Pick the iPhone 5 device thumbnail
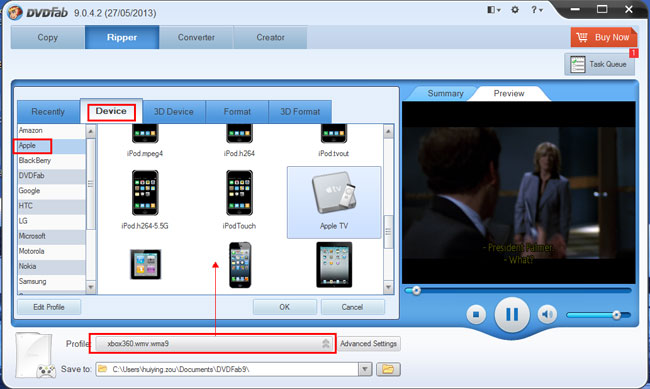This screenshot has width=650, height=389. coord(240,265)
